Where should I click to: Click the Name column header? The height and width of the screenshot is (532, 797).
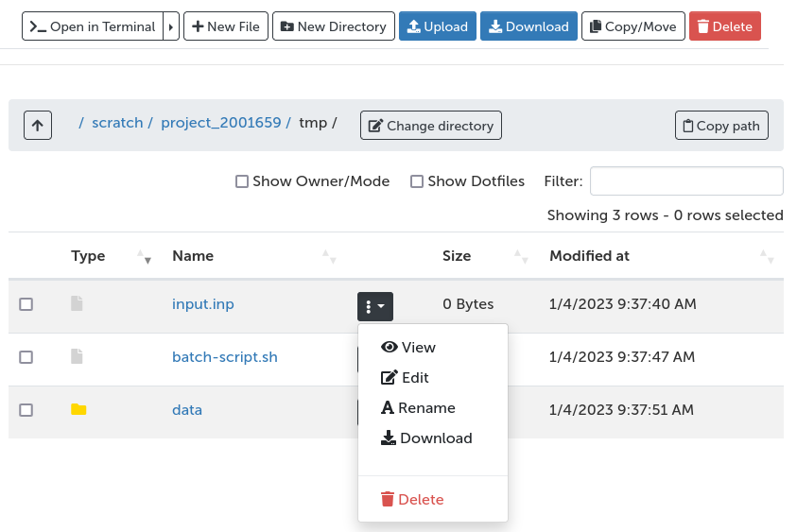coord(193,256)
